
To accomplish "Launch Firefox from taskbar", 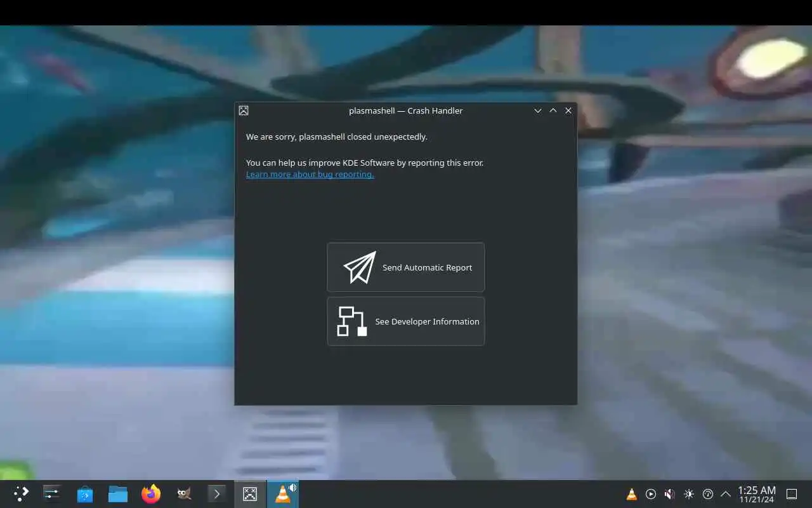I will pos(151,494).
